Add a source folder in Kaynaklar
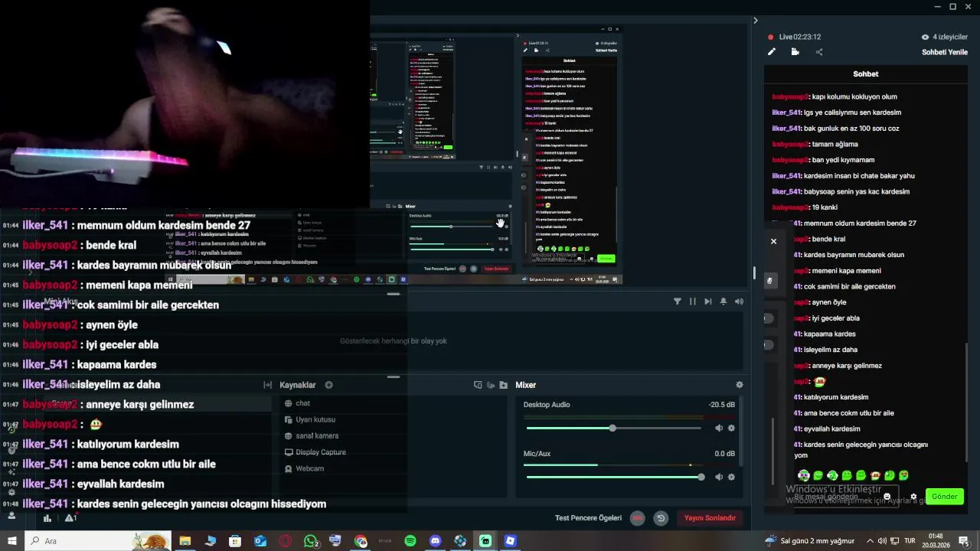Image resolution: width=980 pixels, height=551 pixels. [x=503, y=385]
